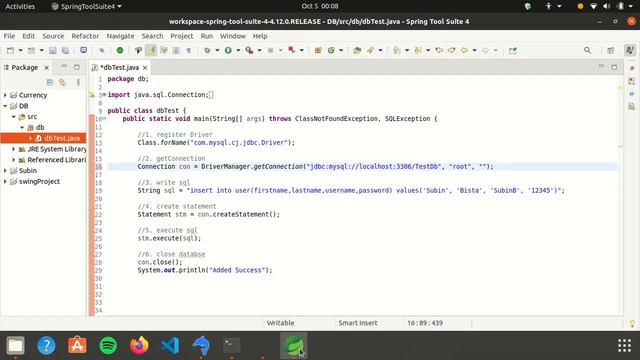Open the Package Explorer view menu dots
Screen dimensions: 640x360
78,82
